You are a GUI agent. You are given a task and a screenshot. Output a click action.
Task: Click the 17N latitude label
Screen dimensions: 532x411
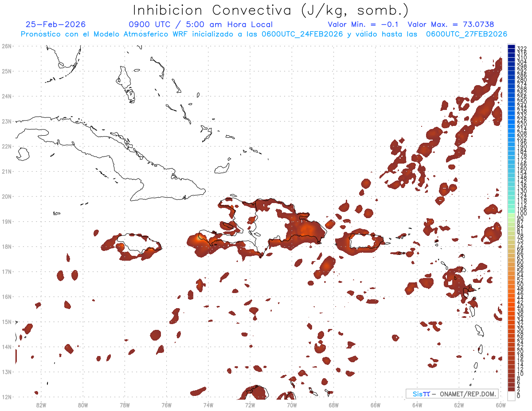(7, 271)
